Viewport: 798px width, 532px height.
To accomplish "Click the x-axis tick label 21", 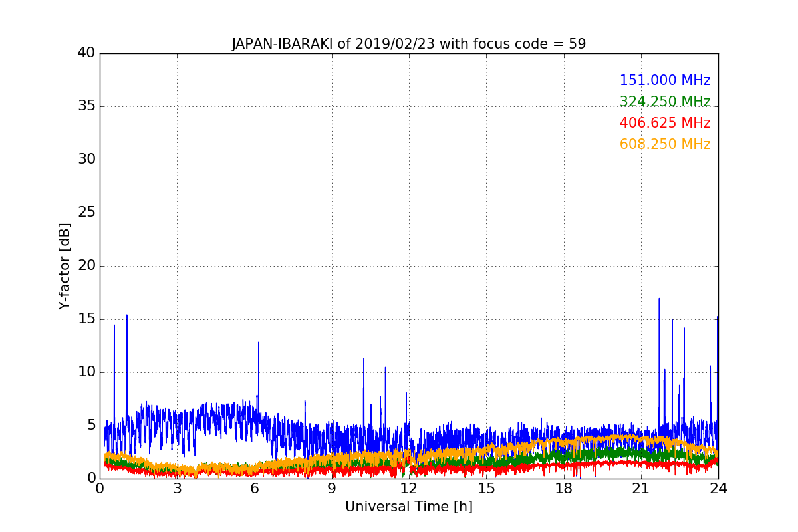I will (x=641, y=489).
